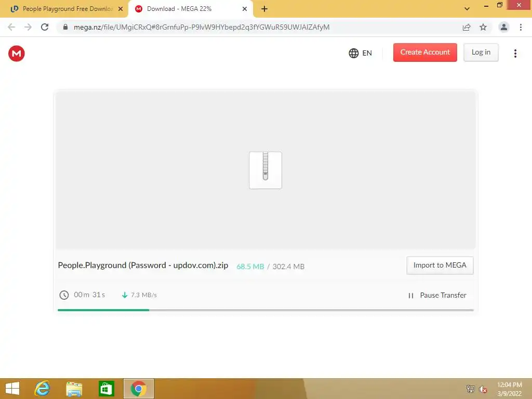Close the Download - MEGA tab
This screenshot has height=399, width=532.
coord(245,9)
